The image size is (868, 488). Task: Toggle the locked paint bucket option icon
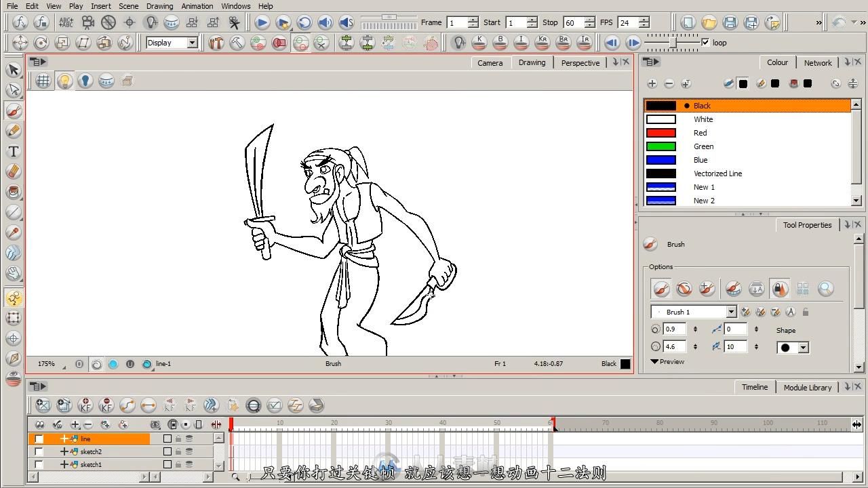[779, 289]
